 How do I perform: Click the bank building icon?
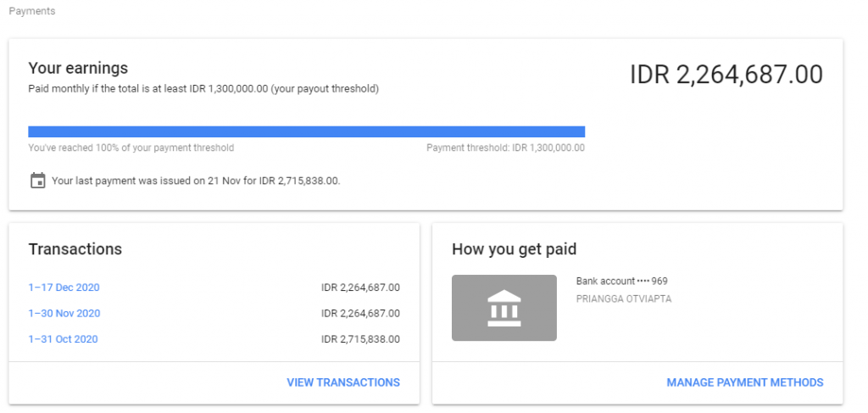(504, 308)
